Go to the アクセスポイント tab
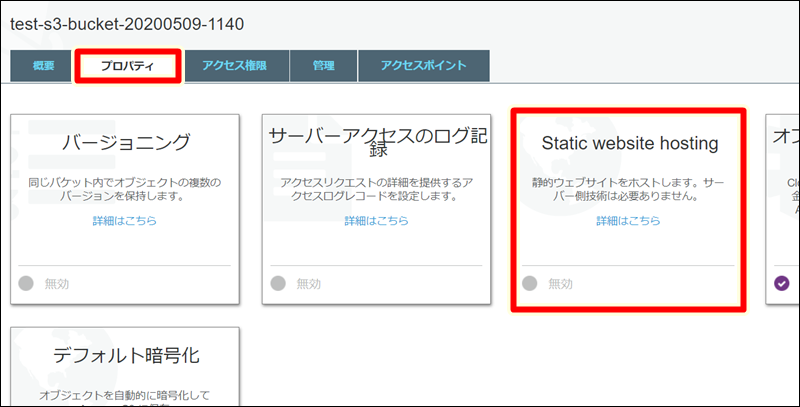This screenshot has height=407, width=800. tap(424, 66)
